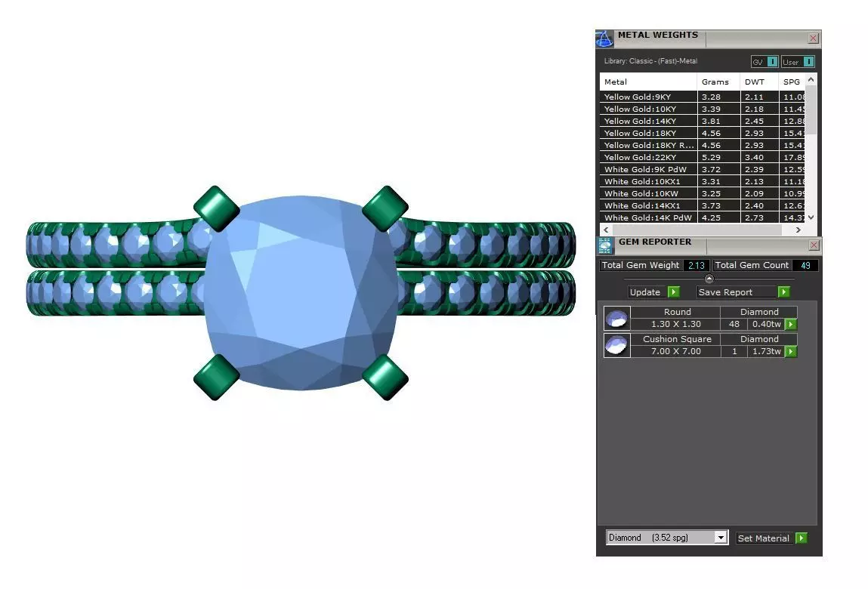Click green arrow on Cushion Square 1.73tw row
The image size is (868, 589).
coord(791,352)
